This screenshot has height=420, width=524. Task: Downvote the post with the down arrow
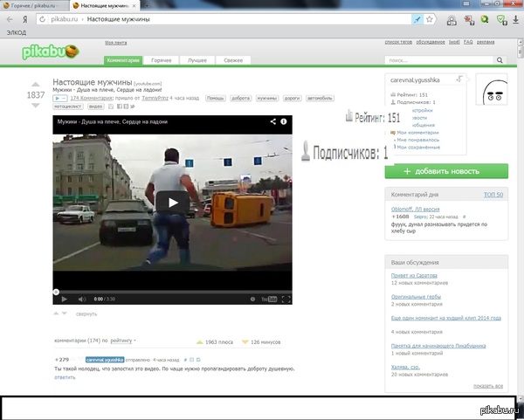click(36, 106)
